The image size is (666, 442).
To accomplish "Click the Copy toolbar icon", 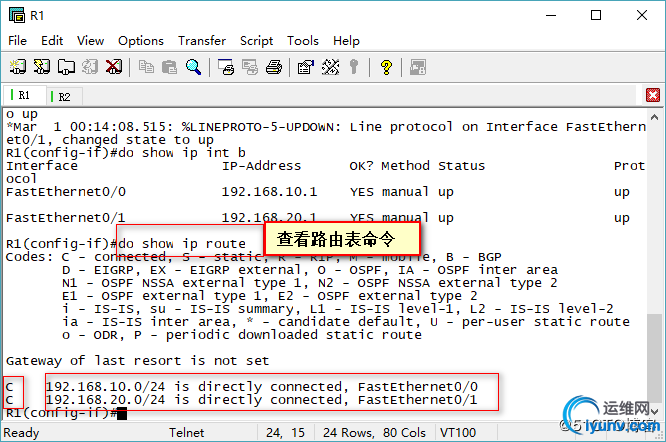I will pyautogui.click(x=147, y=67).
